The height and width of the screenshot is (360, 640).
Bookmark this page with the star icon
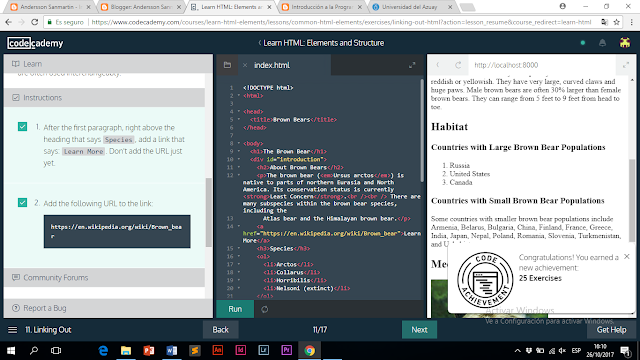pyautogui.click(x=617, y=22)
